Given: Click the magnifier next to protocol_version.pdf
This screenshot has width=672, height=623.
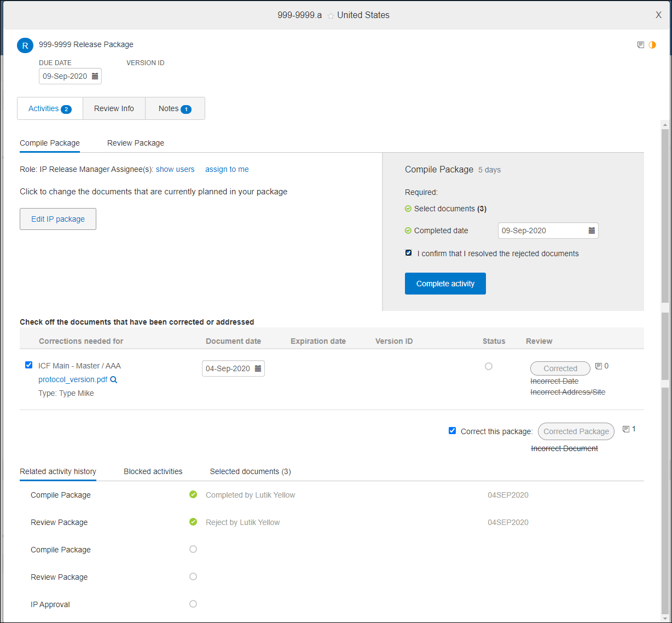Looking at the screenshot, I should click(x=114, y=379).
